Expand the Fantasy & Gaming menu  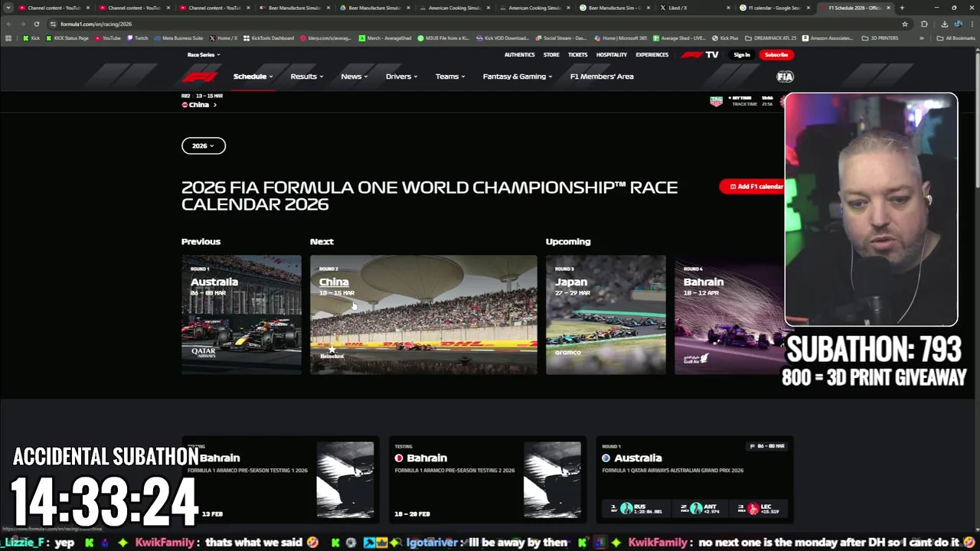518,77
